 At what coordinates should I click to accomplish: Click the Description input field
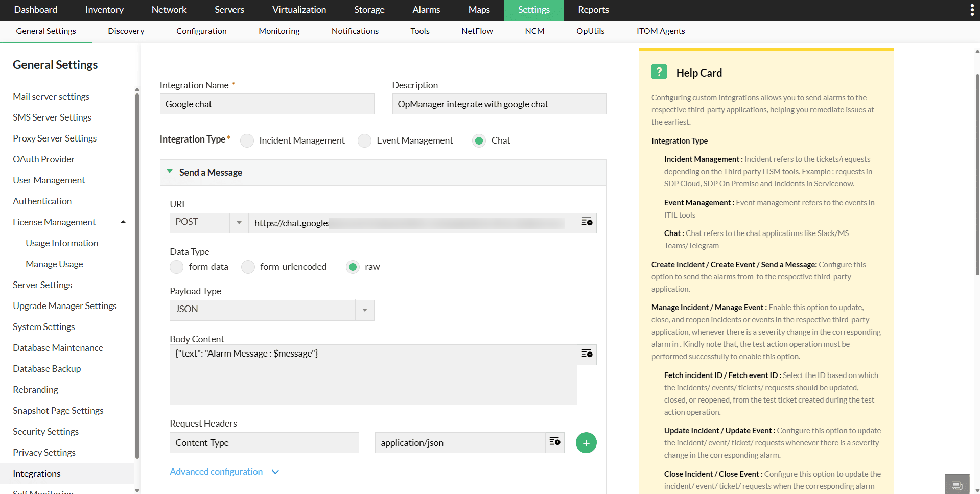[x=499, y=104]
